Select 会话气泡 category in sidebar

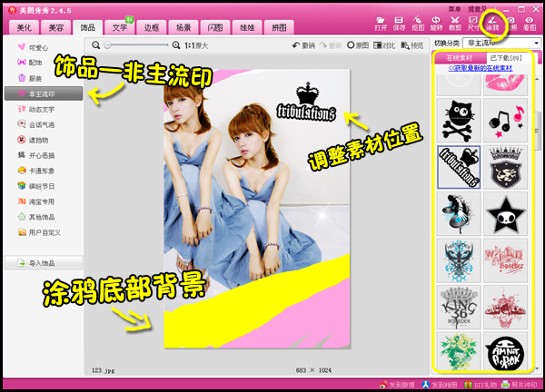pos(42,124)
